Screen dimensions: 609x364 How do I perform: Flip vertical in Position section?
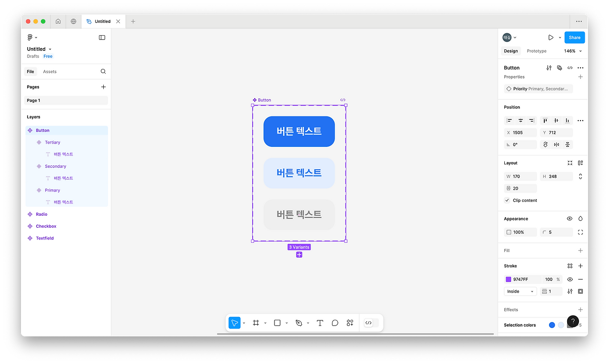pos(567,144)
